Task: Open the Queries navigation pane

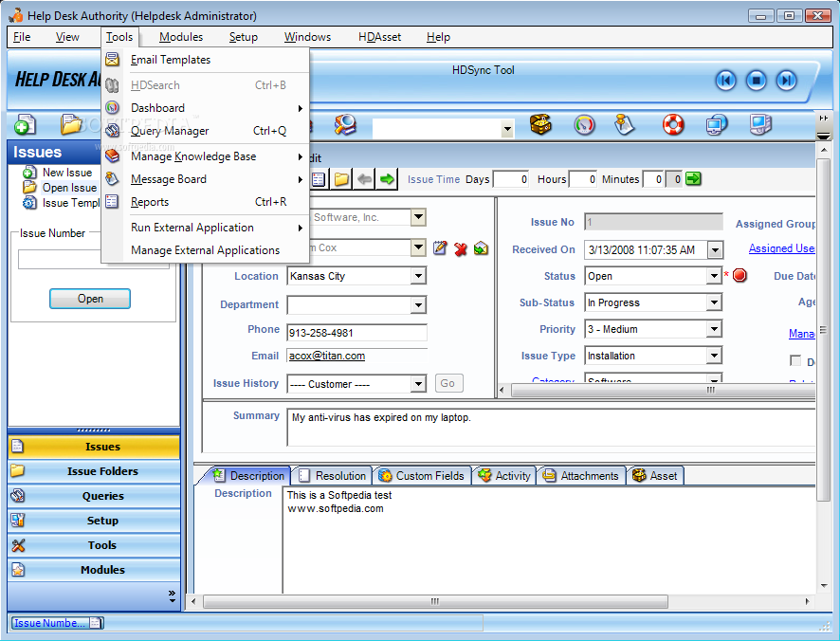Action: (94, 496)
